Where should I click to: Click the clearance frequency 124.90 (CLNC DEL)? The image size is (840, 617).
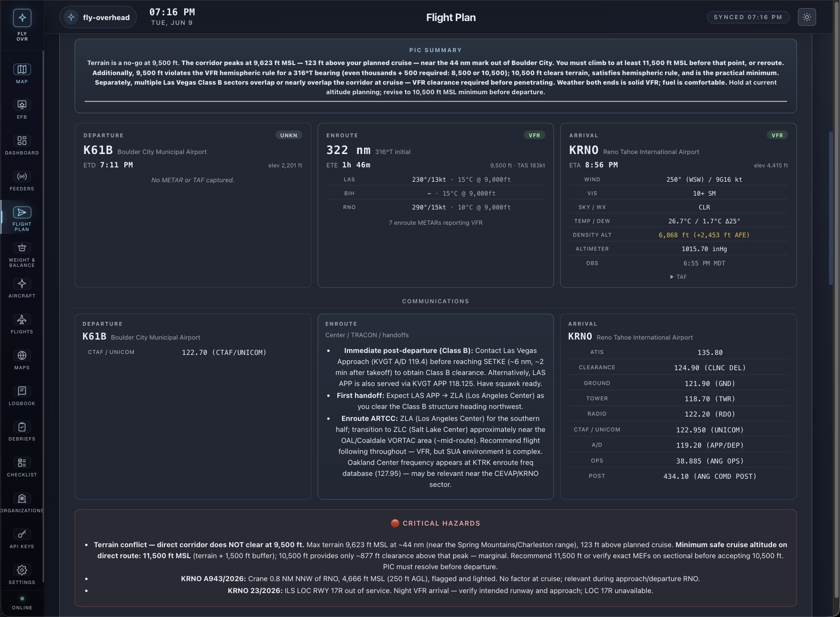point(710,368)
